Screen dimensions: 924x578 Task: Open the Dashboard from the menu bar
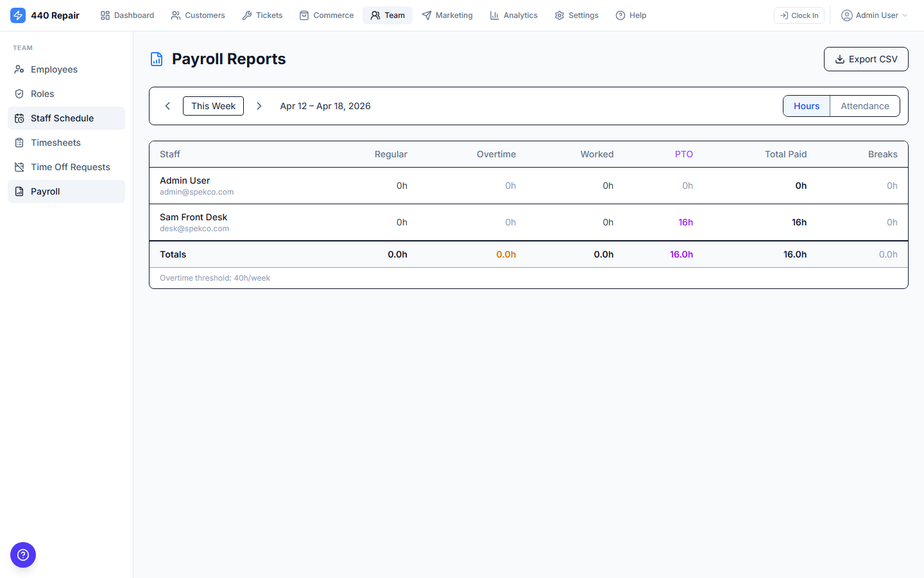[127, 15]
